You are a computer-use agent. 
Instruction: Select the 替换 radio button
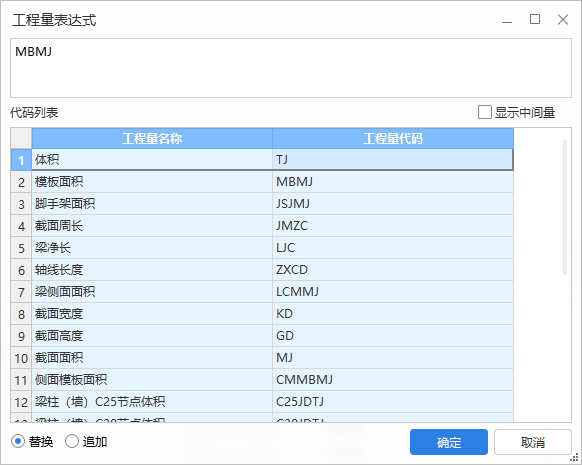(x=18, y=442)
